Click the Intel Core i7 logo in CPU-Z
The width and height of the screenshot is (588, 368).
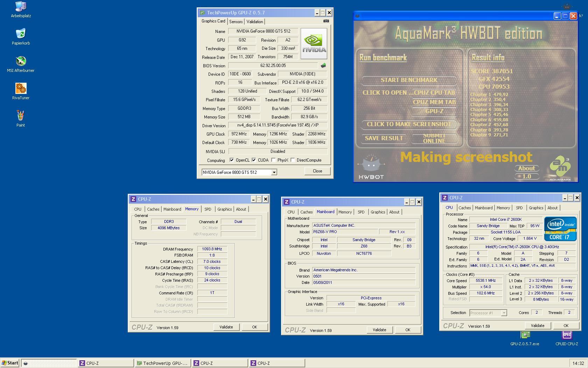coord(560,229)
